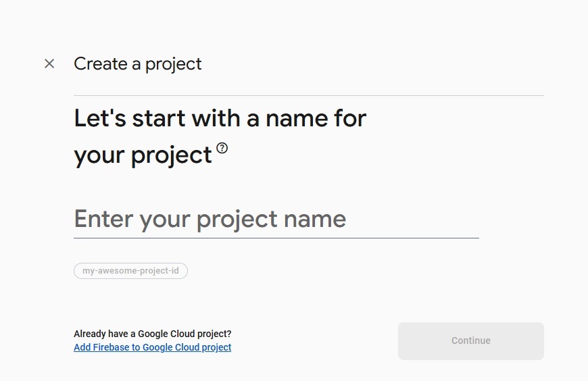
Task: Click the "your project" heading line
Action: coord(143,155)
